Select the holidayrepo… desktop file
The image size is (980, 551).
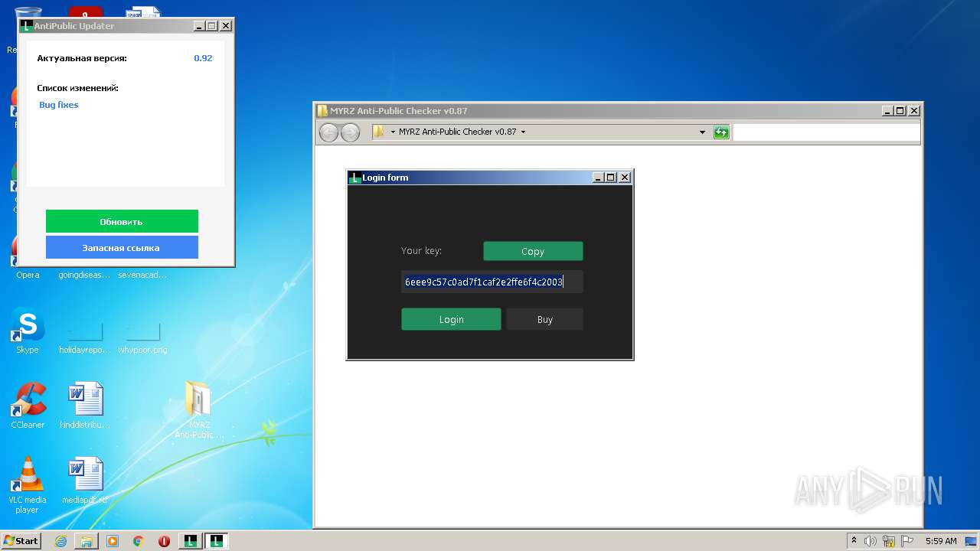click(x=85, y=337)
